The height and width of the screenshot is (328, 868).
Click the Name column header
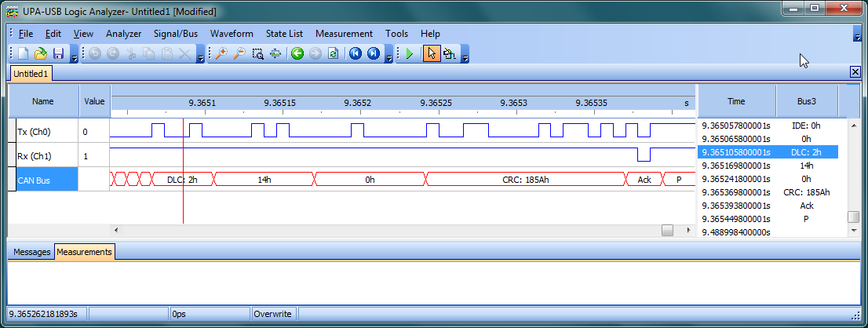click(x=43, y=101)
